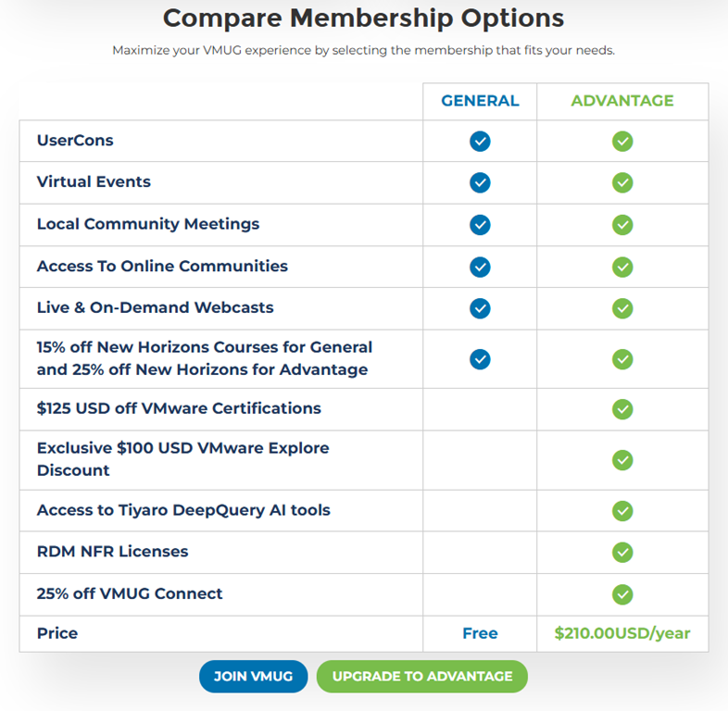Click the UPGRADE TO ADVANTAGE button
728x711 pixels.
[x=422, y=676]
